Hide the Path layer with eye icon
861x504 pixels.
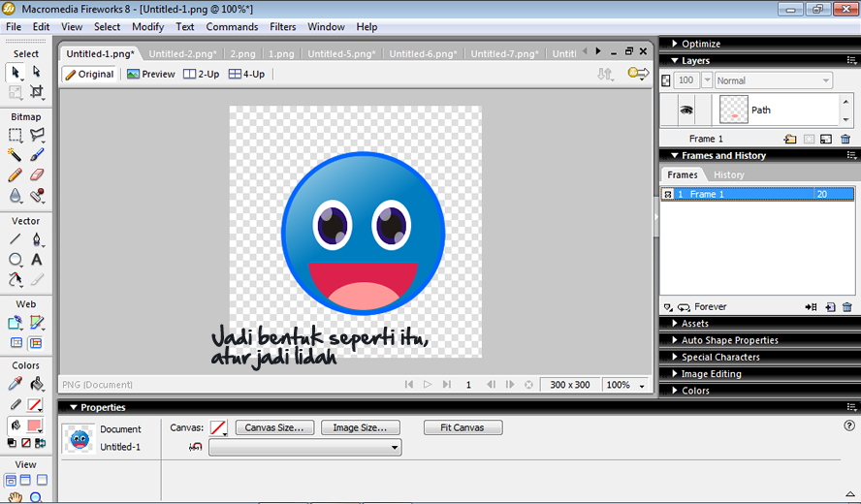tap(686, 110)
